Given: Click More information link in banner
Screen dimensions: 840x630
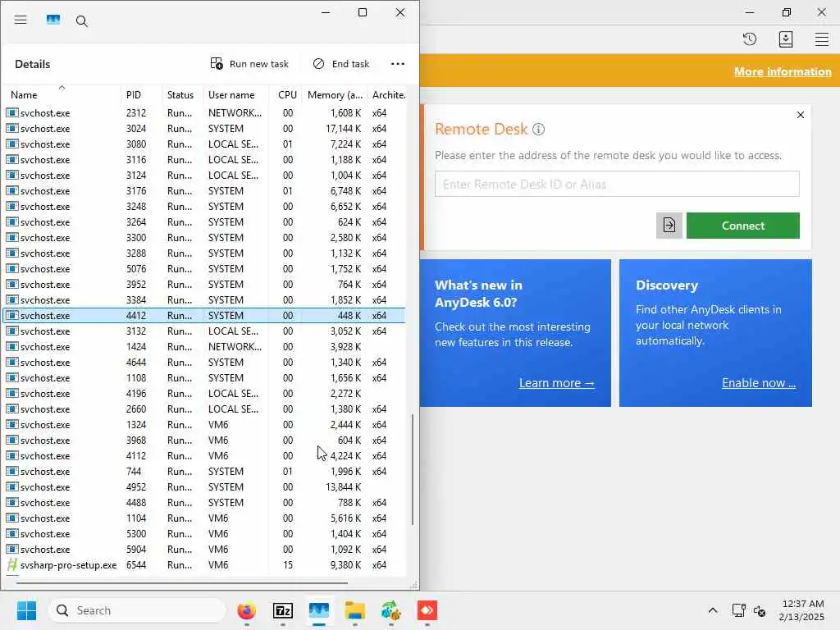Looking at the screenshot, I should (782, 72).
